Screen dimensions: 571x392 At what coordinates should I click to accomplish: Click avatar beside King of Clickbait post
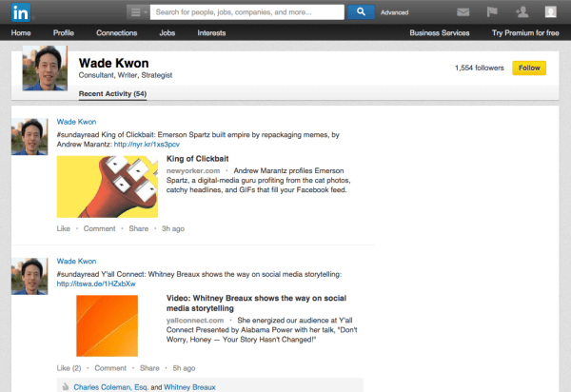tap(30, 137)
